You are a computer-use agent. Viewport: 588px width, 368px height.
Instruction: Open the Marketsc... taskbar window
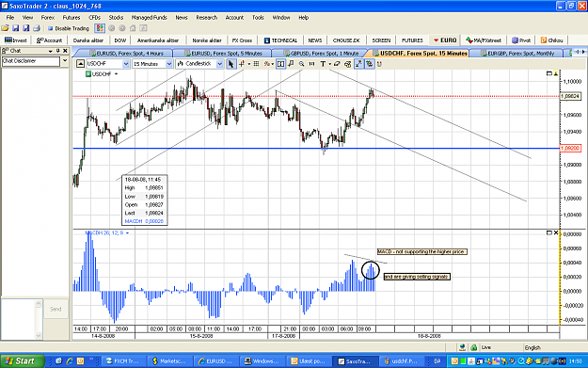click(x=170, y=360)
